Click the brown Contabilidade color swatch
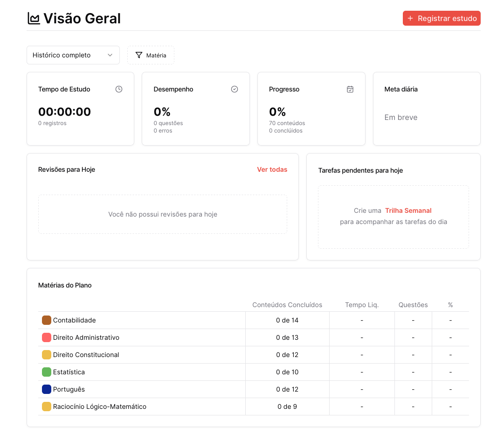 pyautogui.click(x=47, y=320)
